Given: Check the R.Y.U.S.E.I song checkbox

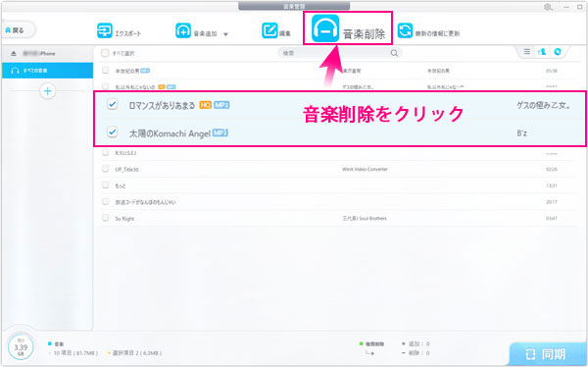Looking at the screenshot, I should pos(106,152).
